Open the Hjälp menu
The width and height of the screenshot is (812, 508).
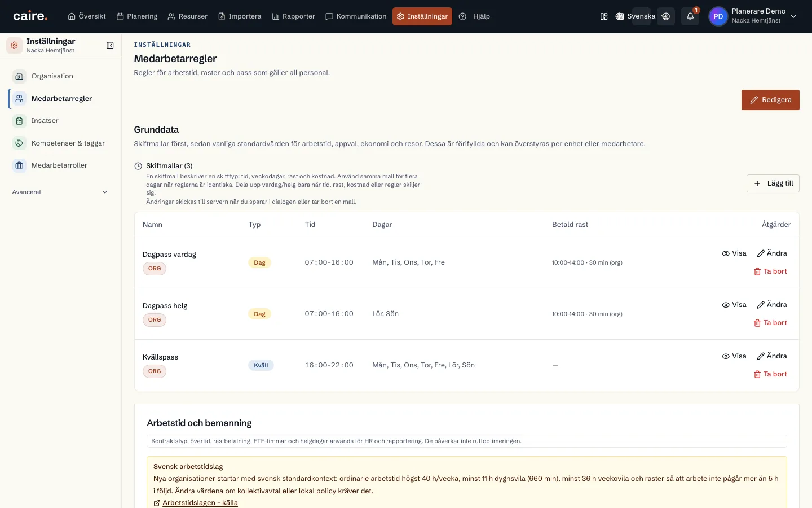[x=474, y=16]
